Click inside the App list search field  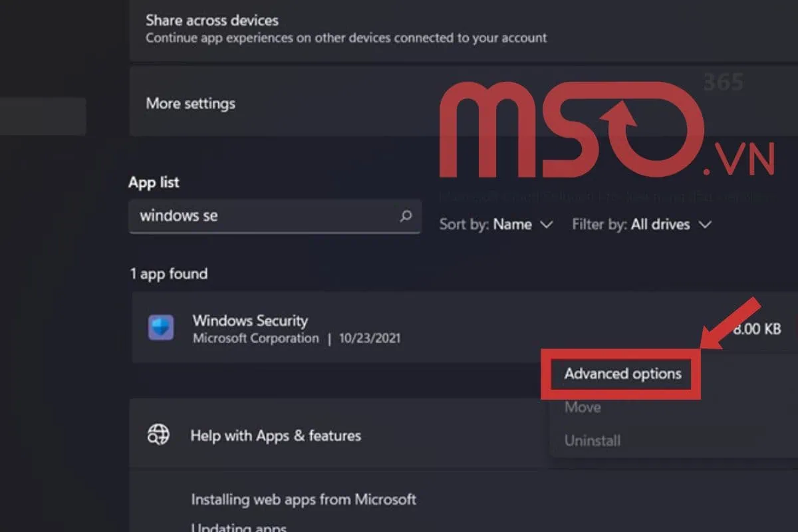tap(266, 217)
